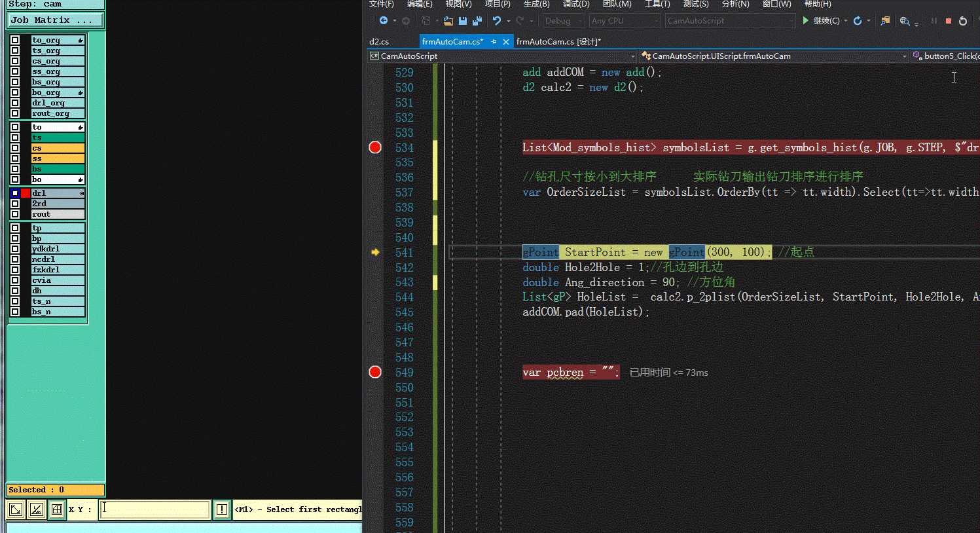Click line number 541 in the code gutter
The image size is (980, 533).
[x=405, y=253]
